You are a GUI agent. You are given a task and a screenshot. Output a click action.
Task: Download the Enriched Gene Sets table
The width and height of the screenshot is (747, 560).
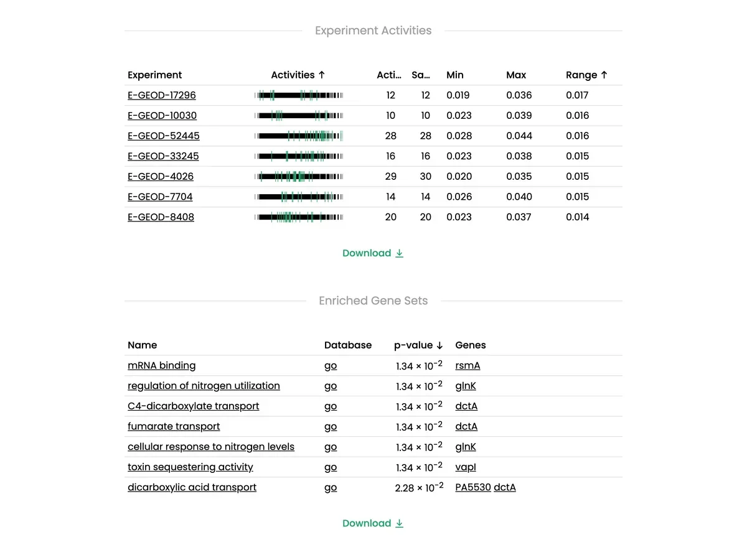click(373, 523)
